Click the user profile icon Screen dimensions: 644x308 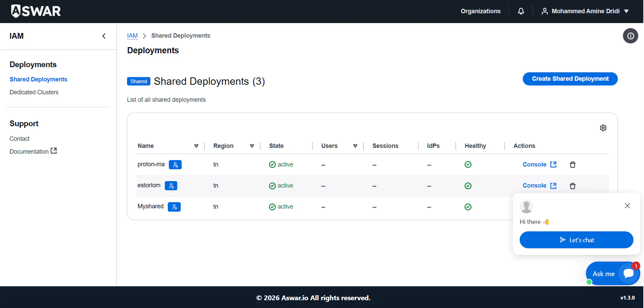click(544, 11)
